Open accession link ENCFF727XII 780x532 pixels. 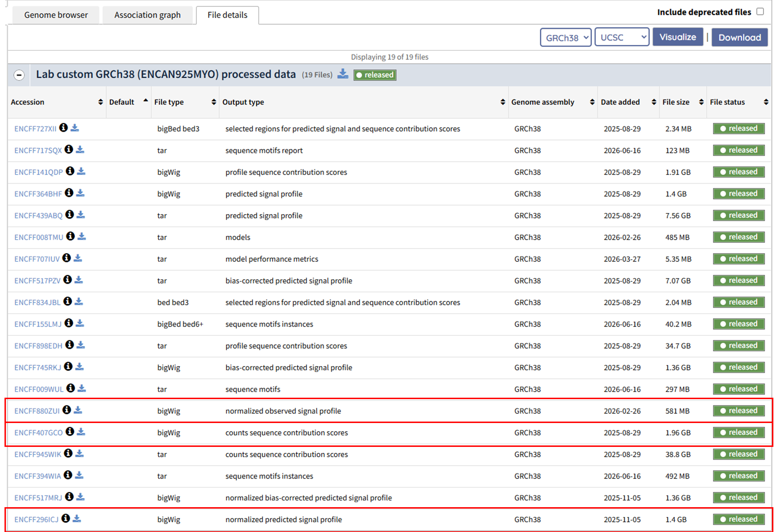click(x=35, y=129)
